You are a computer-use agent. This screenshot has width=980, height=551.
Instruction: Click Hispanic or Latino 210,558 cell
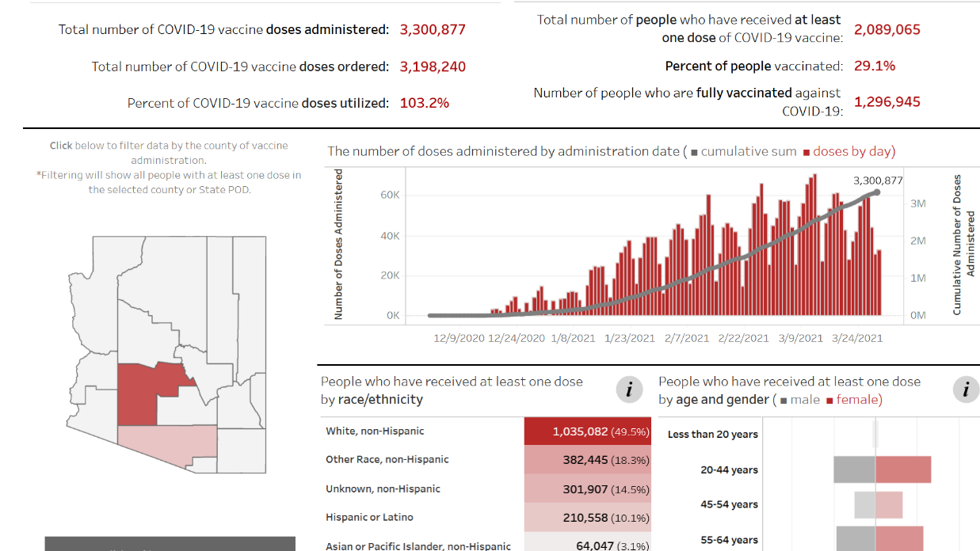(x=587, y=518)
